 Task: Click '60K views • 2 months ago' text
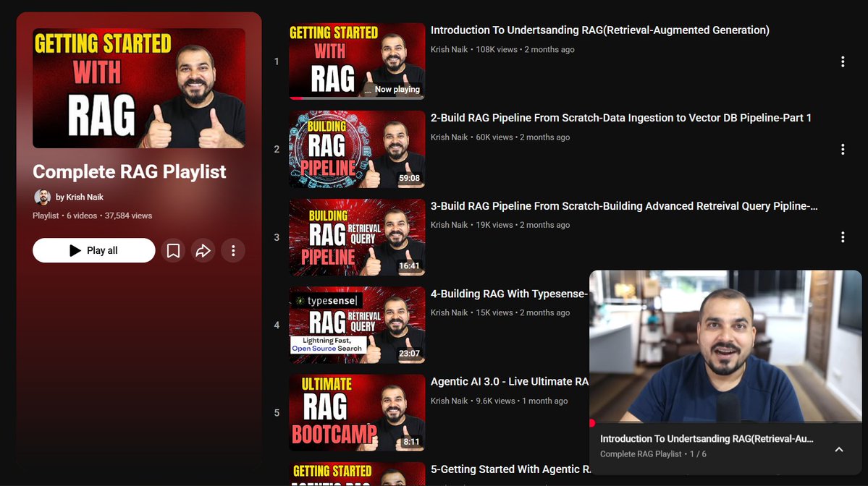point(523,137)
